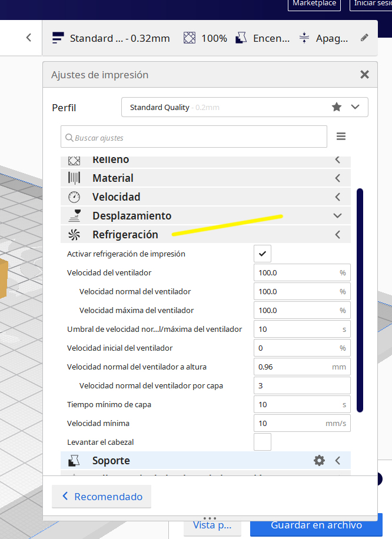This screenshot has height=539, width=392.
Task: Click the panel resize handle dots
Action: coord(210,518)
